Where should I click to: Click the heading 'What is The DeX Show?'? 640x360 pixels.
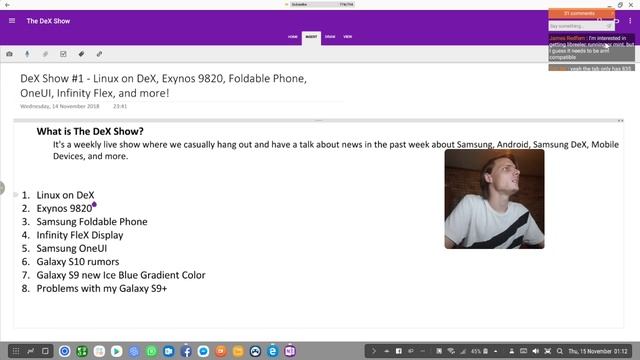pos(90,131)
